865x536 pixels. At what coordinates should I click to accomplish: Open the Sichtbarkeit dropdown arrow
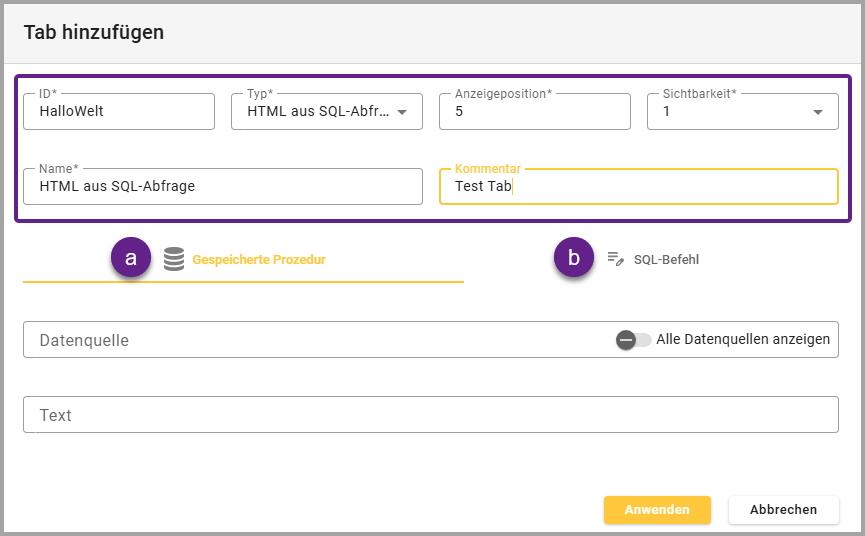coord(818,112)
